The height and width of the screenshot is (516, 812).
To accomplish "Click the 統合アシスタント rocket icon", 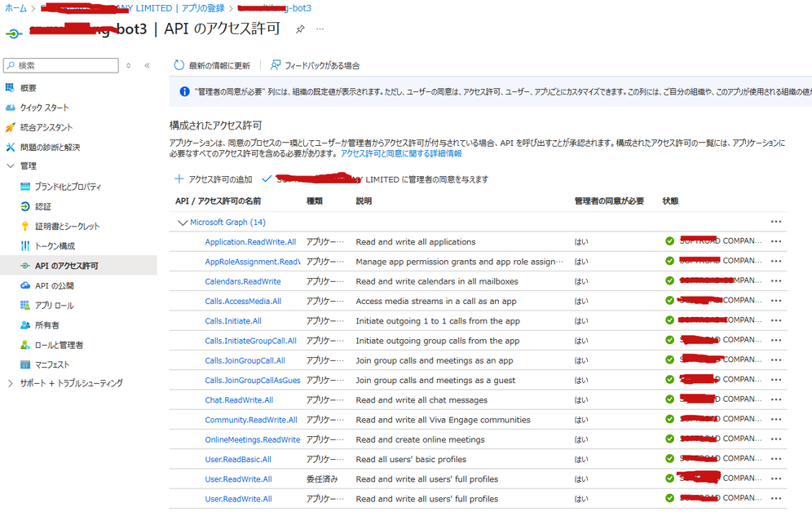I will coord(10,127).
